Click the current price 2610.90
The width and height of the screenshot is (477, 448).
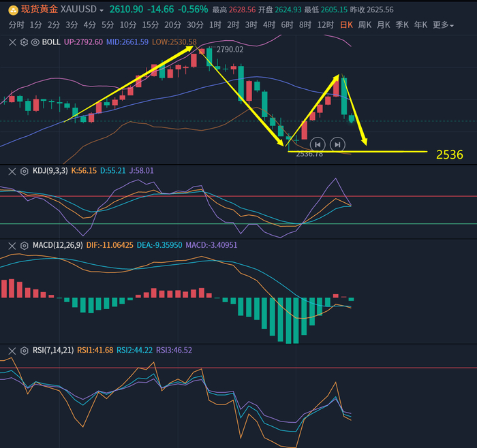[126, 10]
